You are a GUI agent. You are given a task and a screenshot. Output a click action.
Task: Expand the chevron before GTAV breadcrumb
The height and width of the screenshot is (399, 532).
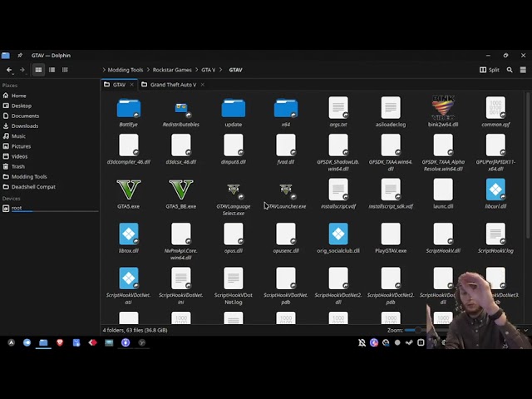pyautogui.click(x=221, y=70)
